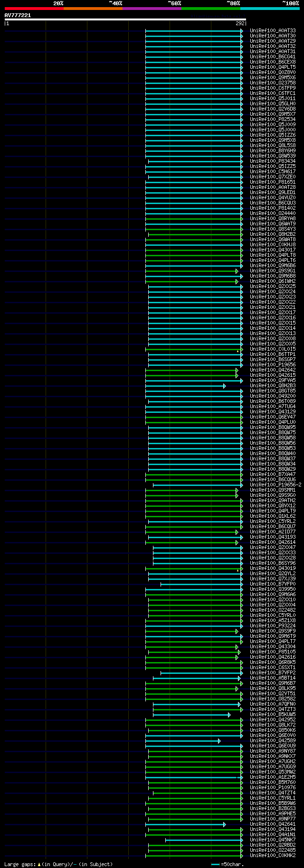Open hit UniRef100_A0AT33
The height and width of the screenshot is (868, 304).
tap(273, 31)
